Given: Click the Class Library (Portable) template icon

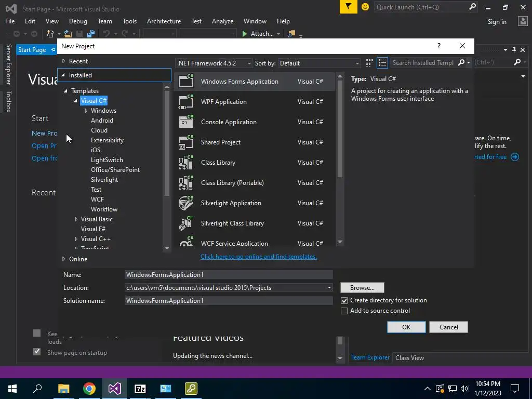Looking at the screenshot, I should point(186,183).
